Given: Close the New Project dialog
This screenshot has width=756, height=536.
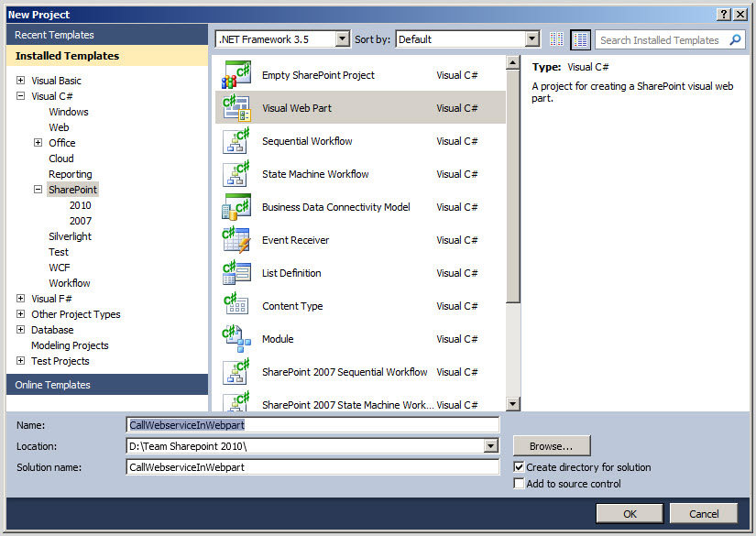Looking at the screenshot, I should (740, 15).
